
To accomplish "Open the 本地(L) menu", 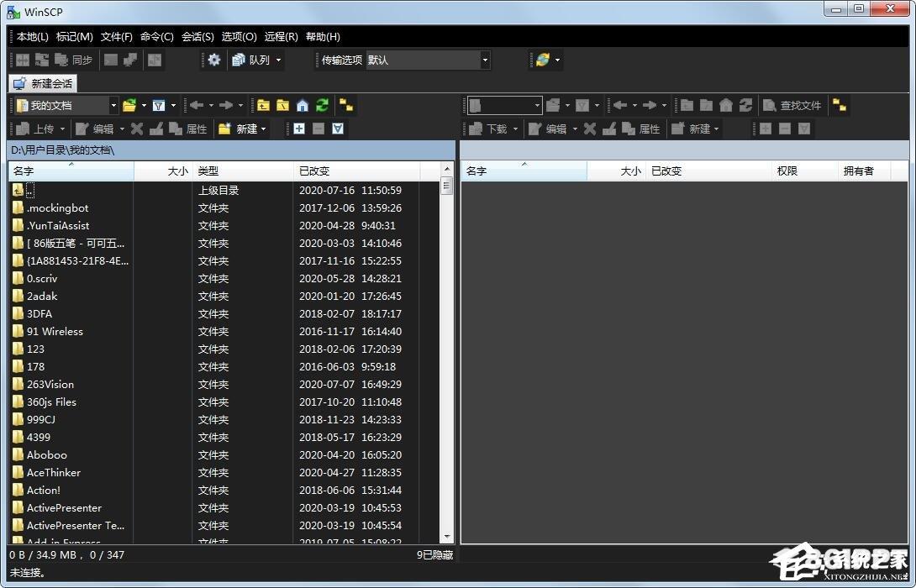I will pos(33,36).
